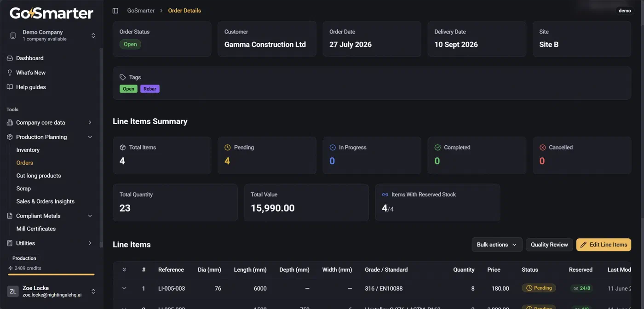Click the customer Gamma Construction Ltd
This screenshot has height=309, width=644.
[x=265, y=45]
